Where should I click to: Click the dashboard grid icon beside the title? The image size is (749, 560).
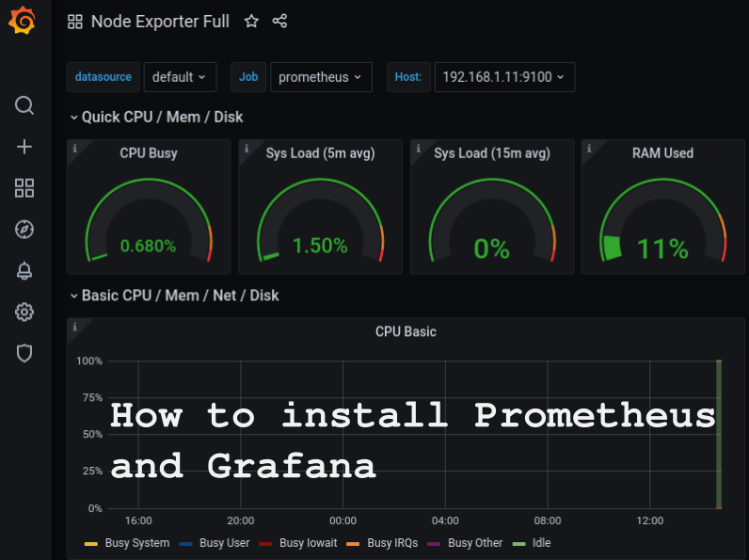tap(75, 22)
